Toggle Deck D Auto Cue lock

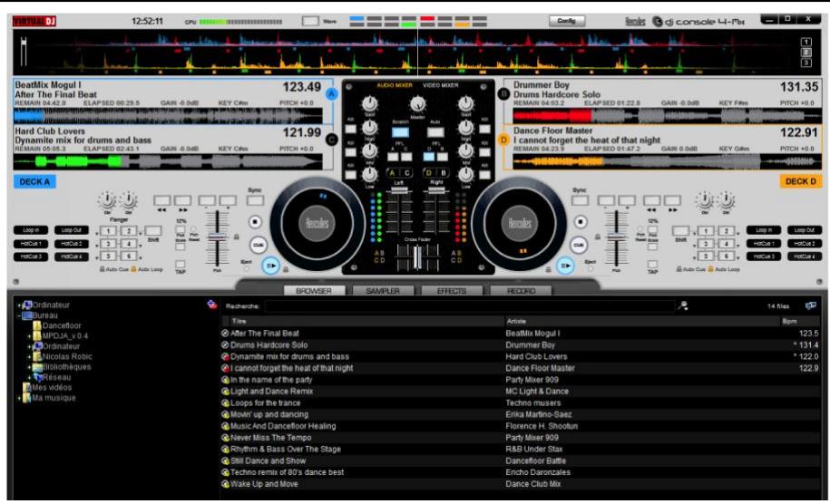click(679, 269)
